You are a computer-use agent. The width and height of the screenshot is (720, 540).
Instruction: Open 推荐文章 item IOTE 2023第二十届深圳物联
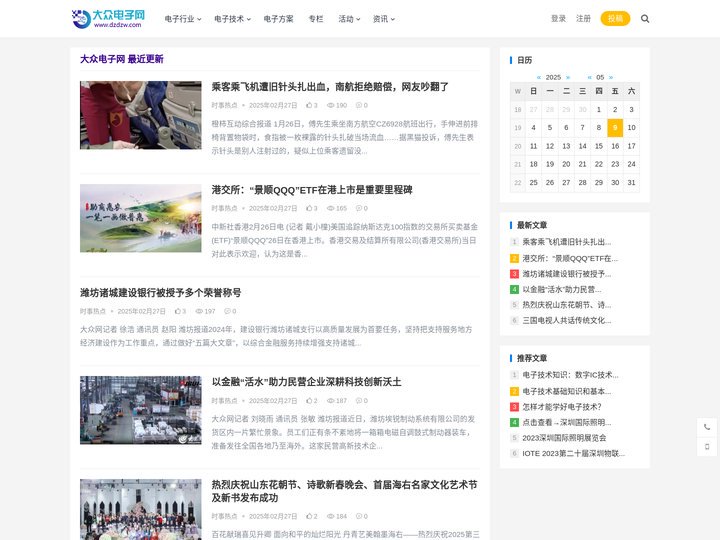tap(574, 454)
